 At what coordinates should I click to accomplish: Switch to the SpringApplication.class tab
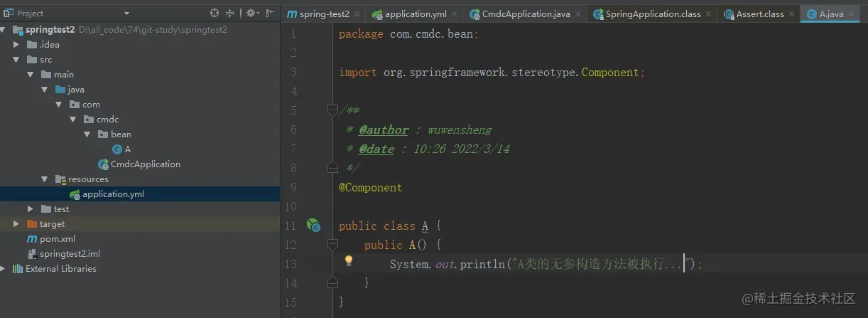(653, 14)
